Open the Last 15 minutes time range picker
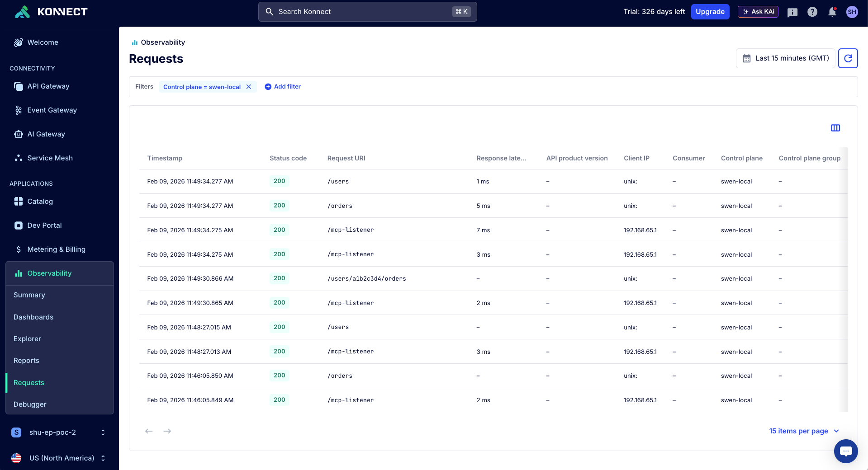The image size is (868, 470). click(785, 58)
